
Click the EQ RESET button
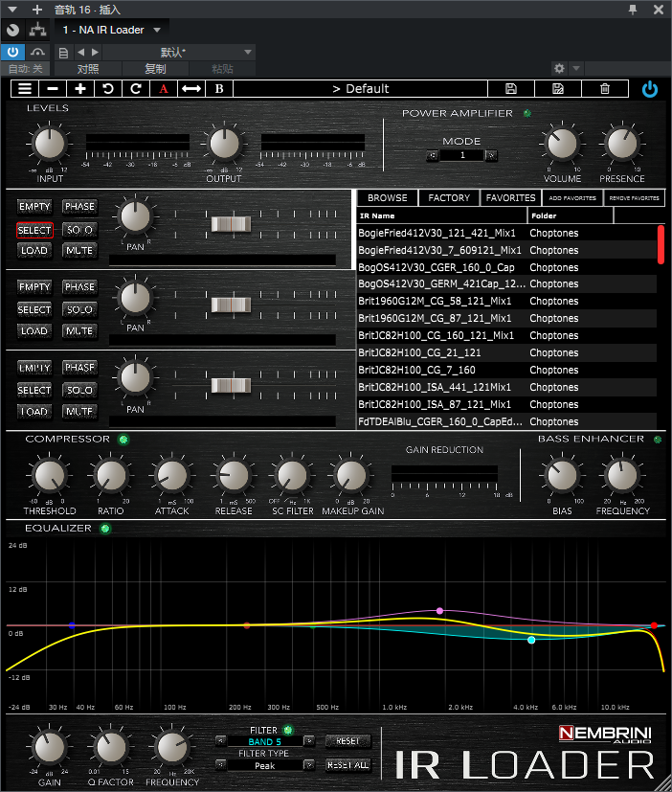(x=347, y=741)
